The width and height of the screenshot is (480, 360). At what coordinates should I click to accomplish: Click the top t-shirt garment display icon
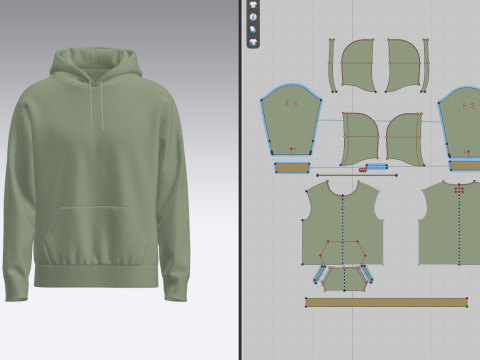click(x=253, y=5)
